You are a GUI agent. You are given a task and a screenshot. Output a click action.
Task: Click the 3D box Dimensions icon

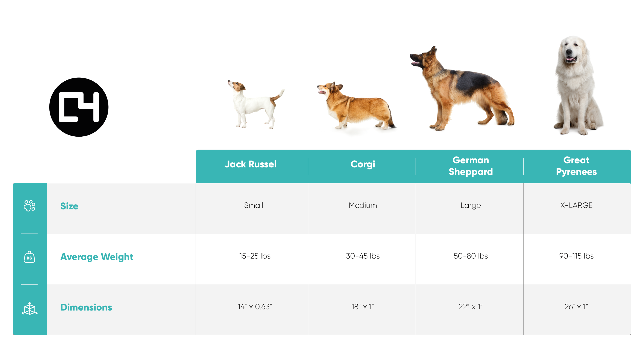pos(29,309)
